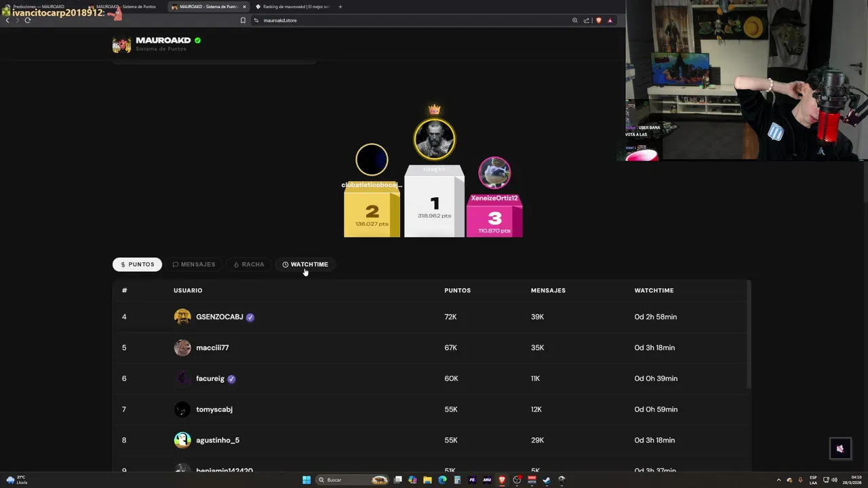Open File Explorer from the taskbar

(427, 480)
